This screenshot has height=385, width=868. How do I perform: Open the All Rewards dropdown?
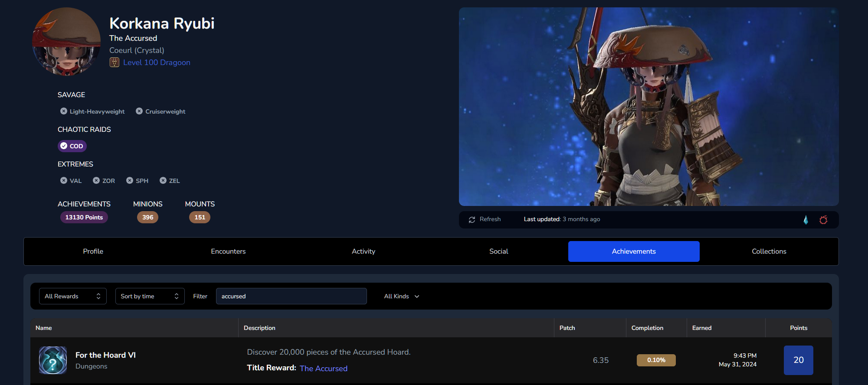[x=73, y=296]
